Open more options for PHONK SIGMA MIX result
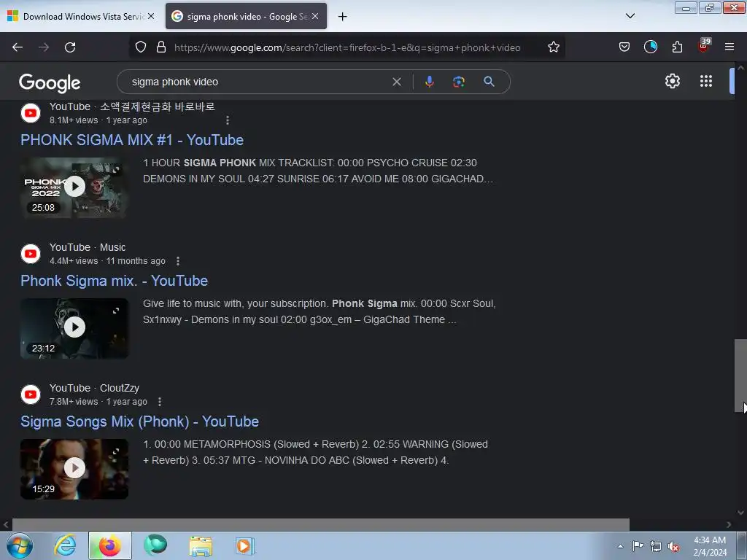This screenshot has height=560, width=747. coord(228,120)
